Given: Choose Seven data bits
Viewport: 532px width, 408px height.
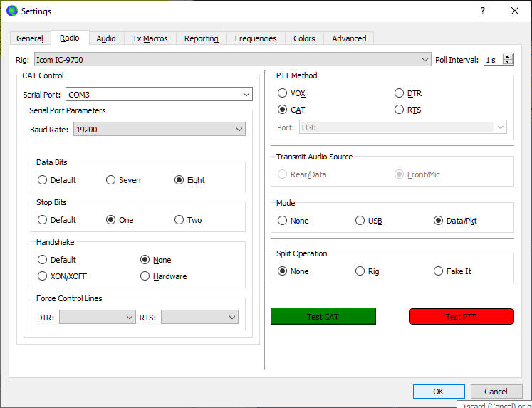Looking at the screenshot, I should (111, 180).
